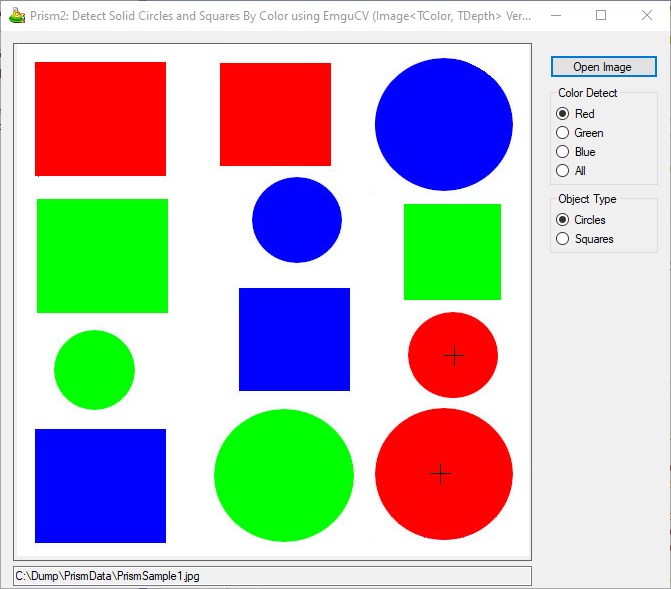Click the large green circle at the bottom

click(x=284, y=475)
